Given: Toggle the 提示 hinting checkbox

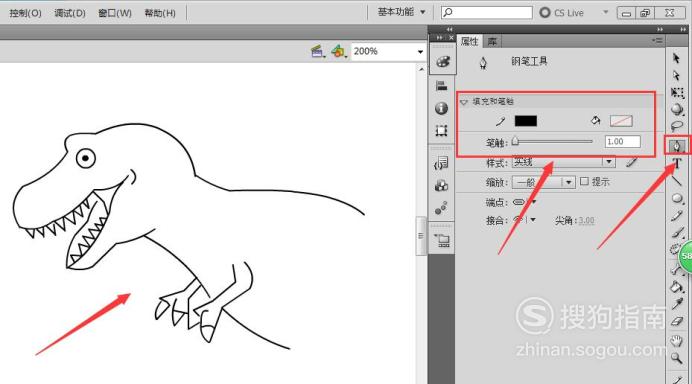Looking at the screenshot, I should coord(584,181).
